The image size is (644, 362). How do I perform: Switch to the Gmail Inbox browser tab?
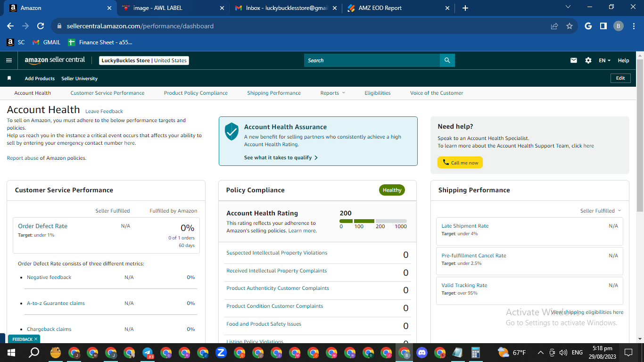286,8
